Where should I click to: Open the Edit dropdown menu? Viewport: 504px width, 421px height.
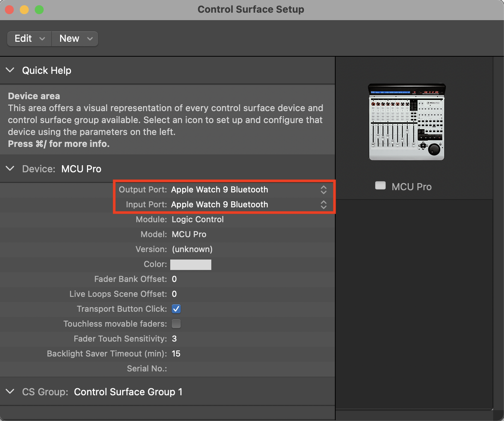pyautogui.click(x=29, y=38)
